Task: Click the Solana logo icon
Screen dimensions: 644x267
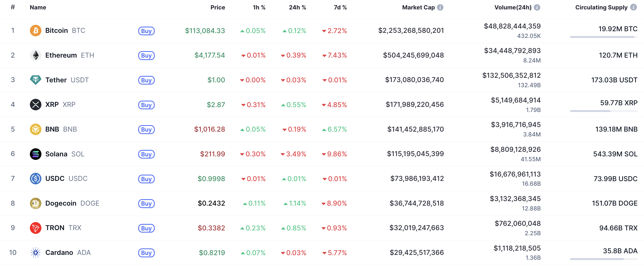Action: 36,154
